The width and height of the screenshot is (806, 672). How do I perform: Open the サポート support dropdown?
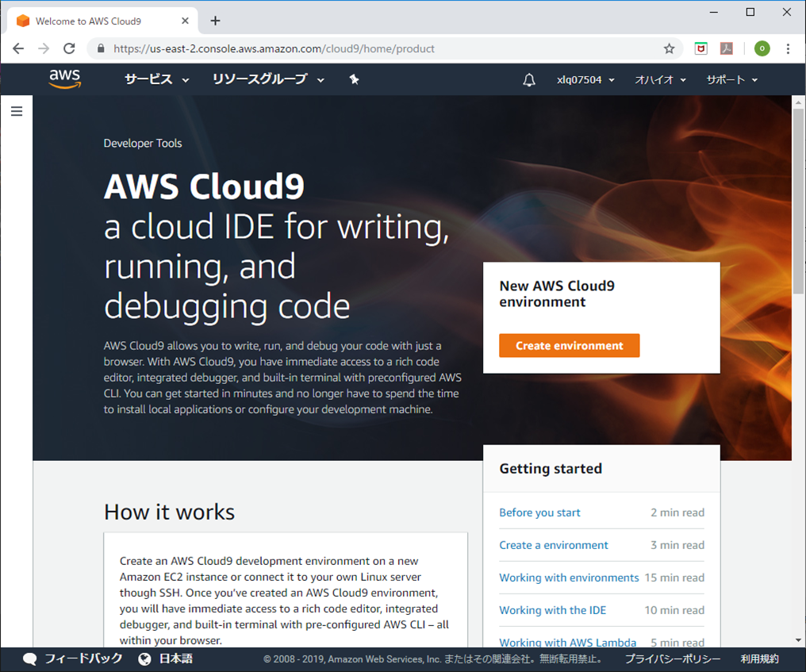(x=732, y=79)
